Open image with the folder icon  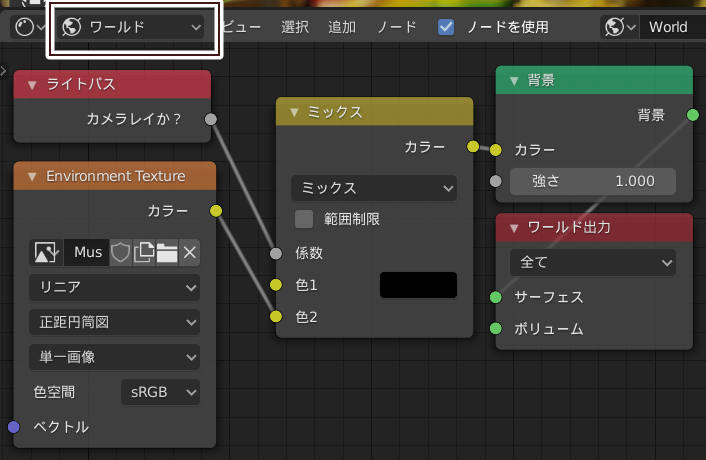coord(167,252)
